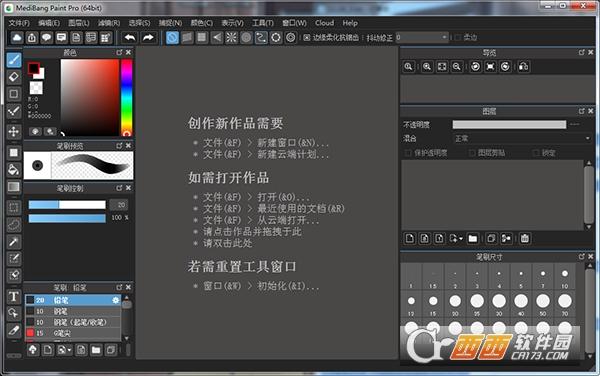Add a layer folder in the layers panel
The width and height of the screenshot is (600, 376).
click(473, 239)
